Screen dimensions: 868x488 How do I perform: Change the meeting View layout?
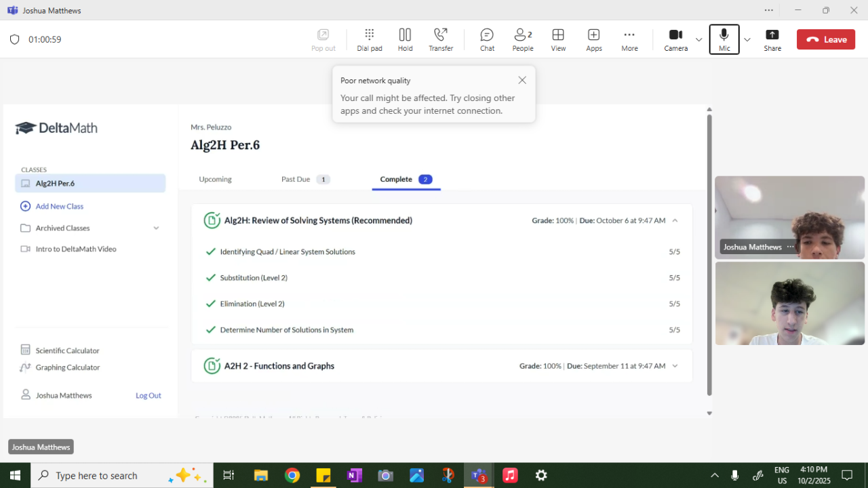click(558, 39)
